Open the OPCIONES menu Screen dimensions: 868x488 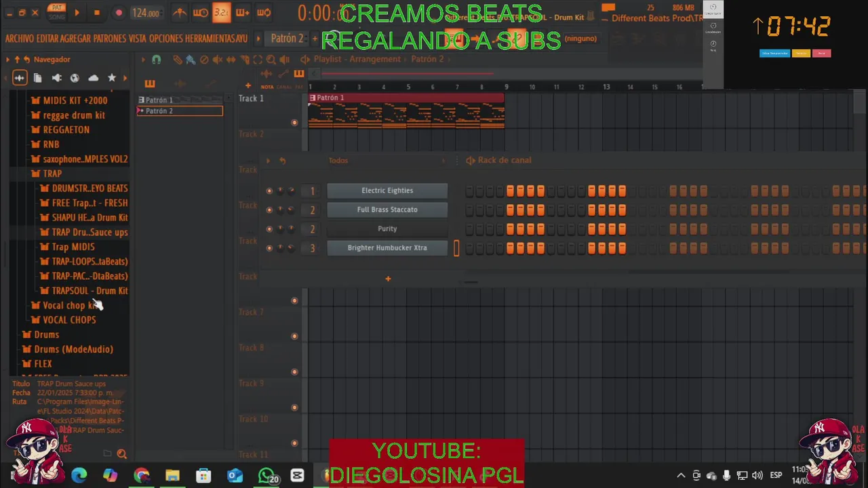click(x=167, y=39)
